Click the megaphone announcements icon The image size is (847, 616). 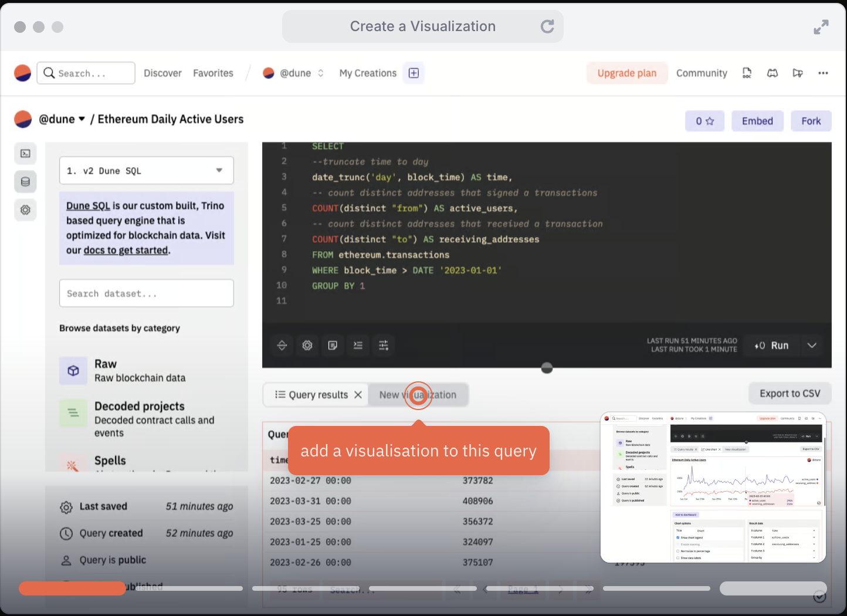pyautogui.click(x=798, y=73)
